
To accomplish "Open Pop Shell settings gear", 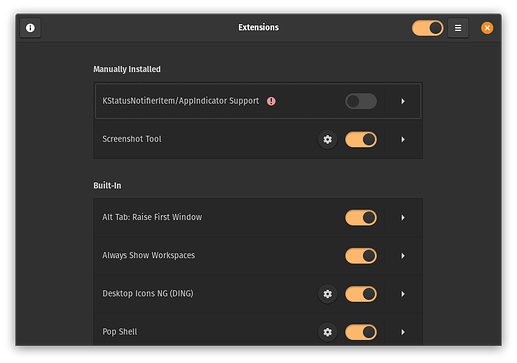I will [x=327, y=332].
